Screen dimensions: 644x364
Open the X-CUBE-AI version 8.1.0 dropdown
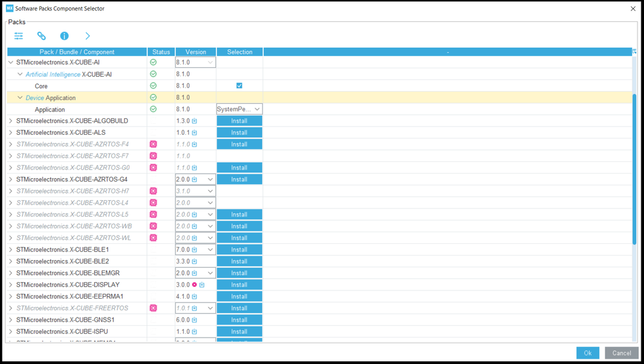pyautogui.click(x=195, y=63)
